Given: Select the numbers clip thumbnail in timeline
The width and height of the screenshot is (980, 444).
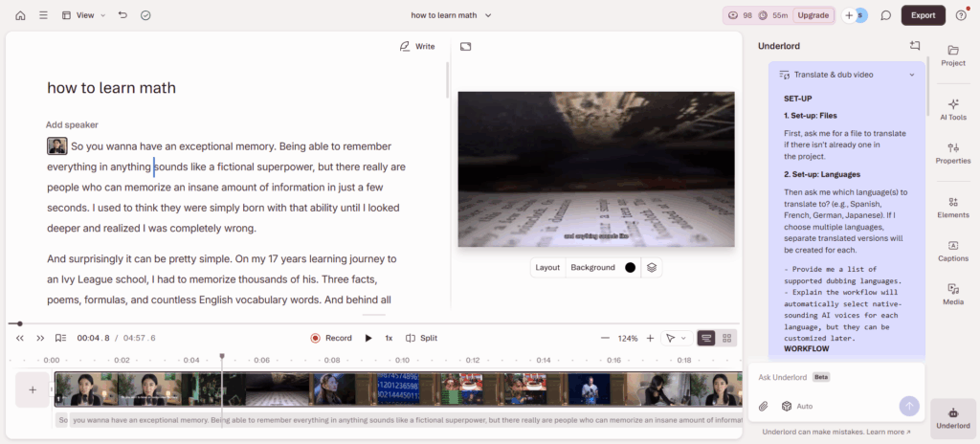Looking at the screenshot, I should pos(398,389).
